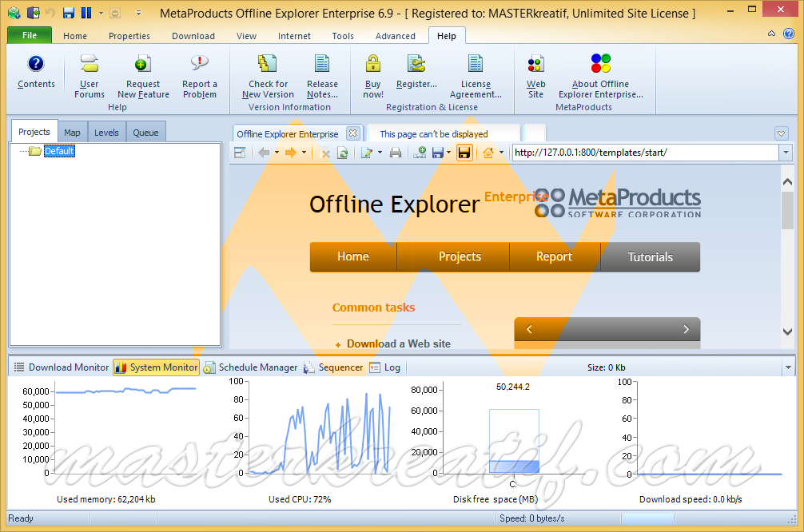Click Check for New Version

point(268,76)
